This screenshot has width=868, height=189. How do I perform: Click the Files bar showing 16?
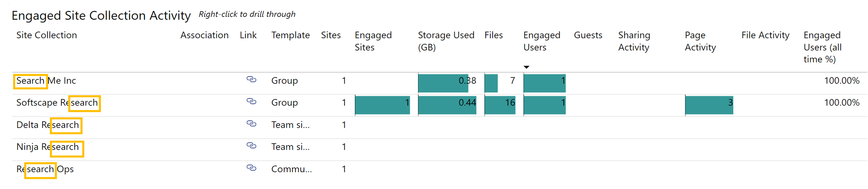point(499,105)
